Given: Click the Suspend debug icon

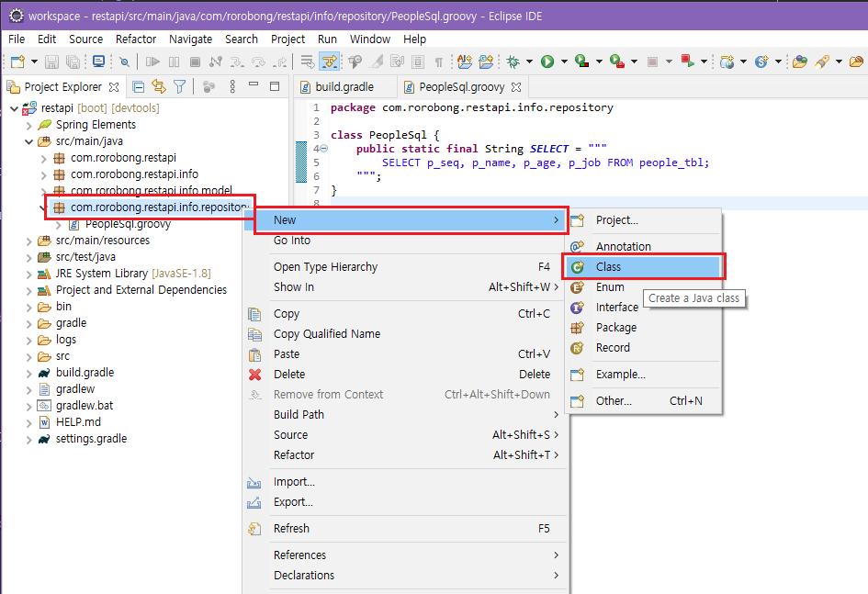Looking at the screenshot, I should tap(174, 62).
